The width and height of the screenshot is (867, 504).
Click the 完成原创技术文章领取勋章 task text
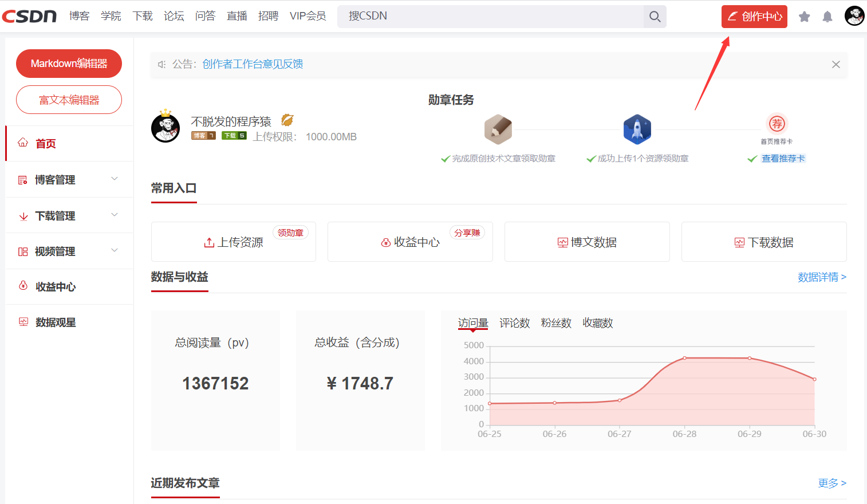(504, 159)
